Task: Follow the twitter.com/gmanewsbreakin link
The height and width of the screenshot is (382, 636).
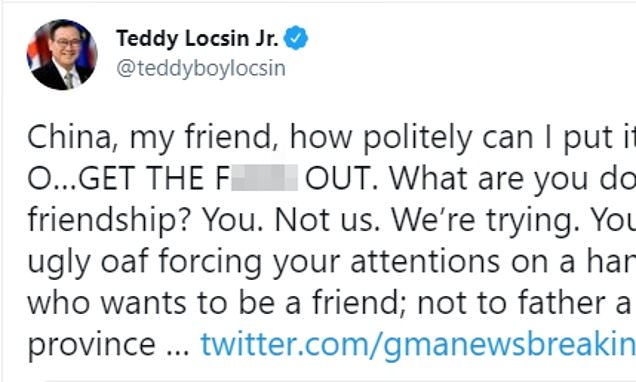Action: 418,344
